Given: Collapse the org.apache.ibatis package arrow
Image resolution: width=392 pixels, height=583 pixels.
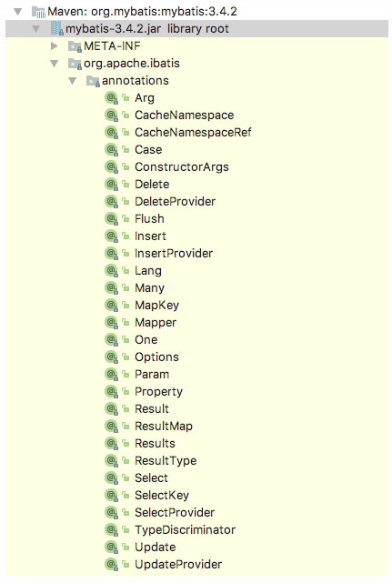Looking at the screenshot, I should click(x=55, y=64).
